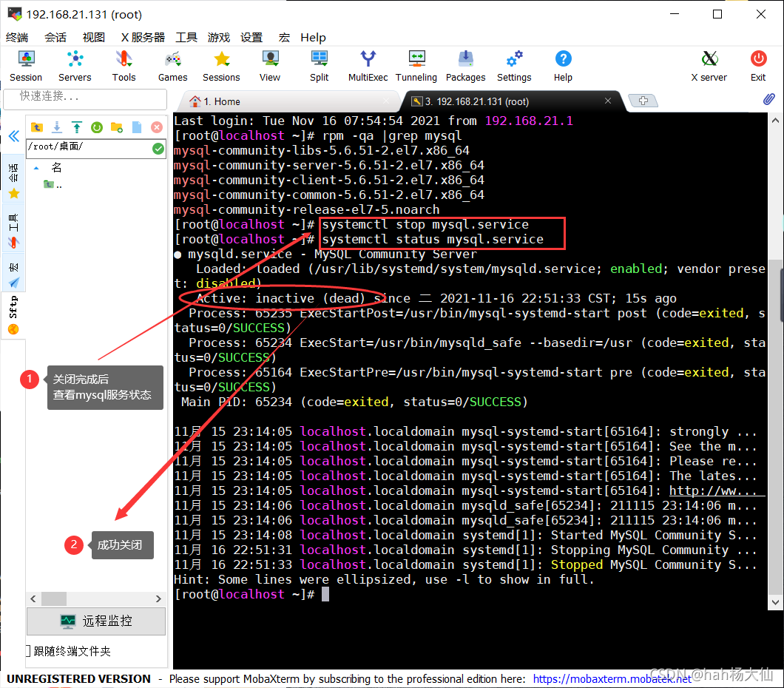Click terminal scrollbar up arrow
This screenshot has height=688, width=784.
775,121
